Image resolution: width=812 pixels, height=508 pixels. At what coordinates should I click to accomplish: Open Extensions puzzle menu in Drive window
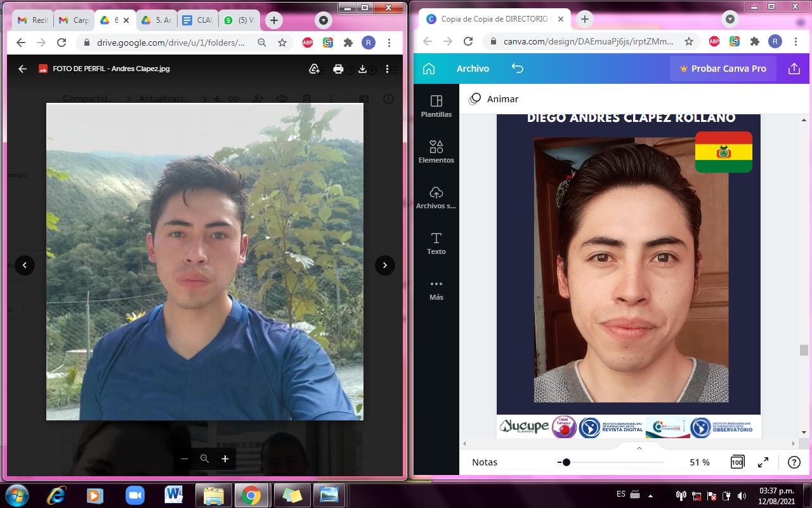click(x=348, y=43)
